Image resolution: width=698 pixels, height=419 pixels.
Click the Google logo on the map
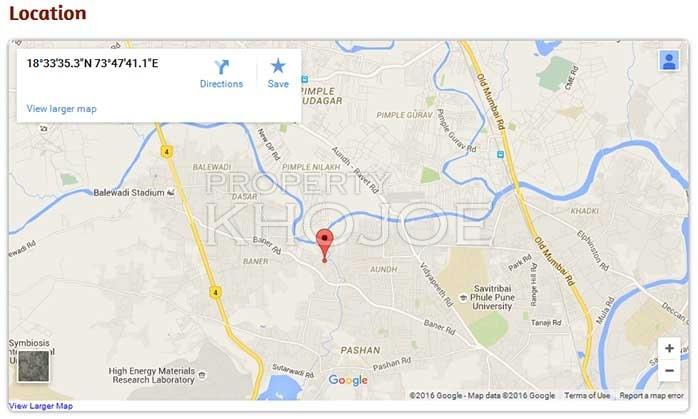(x=348, y=380)
